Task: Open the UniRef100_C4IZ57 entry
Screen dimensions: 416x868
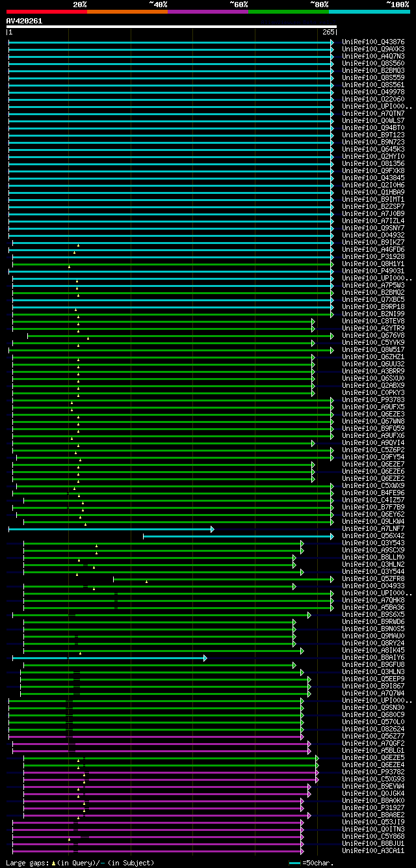Action: click(373, 500)
